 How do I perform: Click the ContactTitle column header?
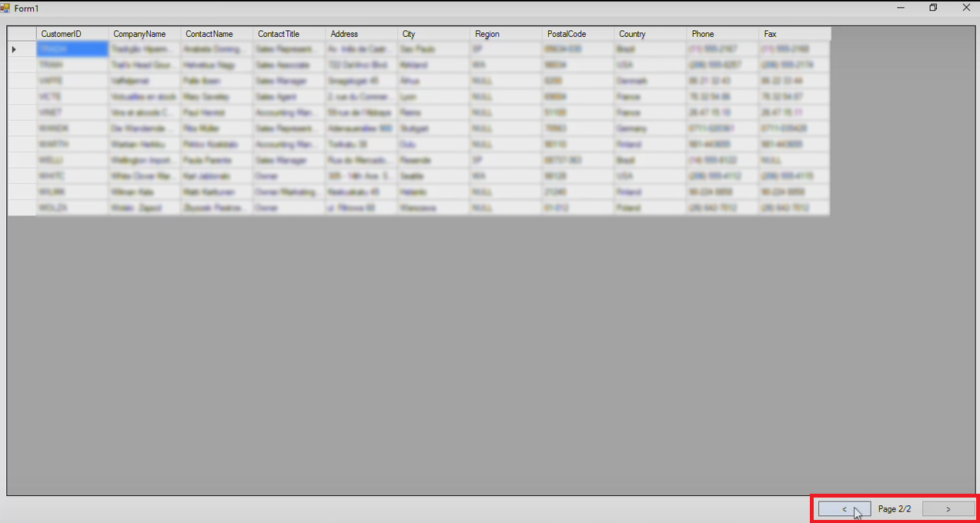(x=289, y=34)
